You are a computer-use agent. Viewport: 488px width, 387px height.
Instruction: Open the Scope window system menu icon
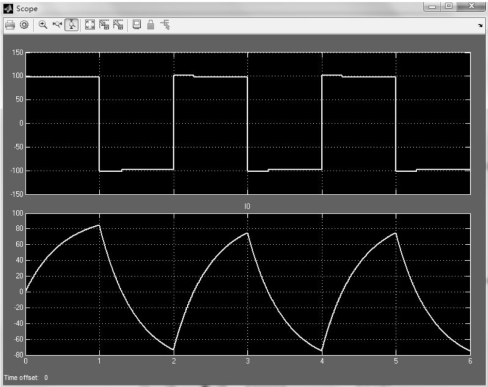[8, 9]
